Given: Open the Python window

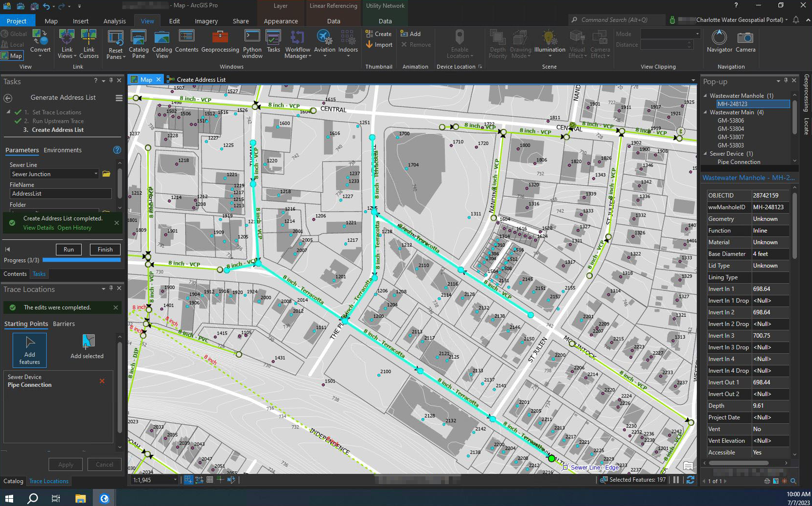Looking at the screenshot, I should tap(252, 44).
